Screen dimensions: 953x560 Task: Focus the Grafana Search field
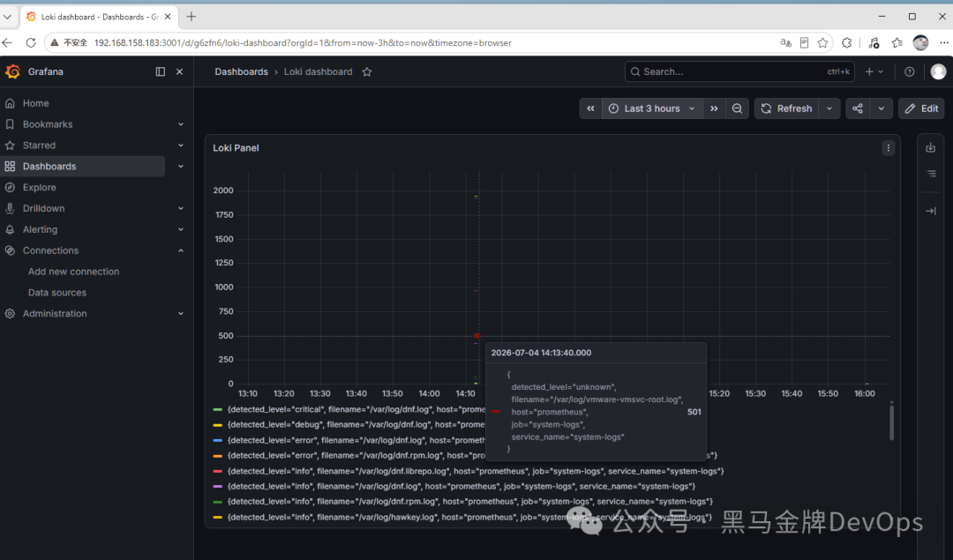(739, 71)
